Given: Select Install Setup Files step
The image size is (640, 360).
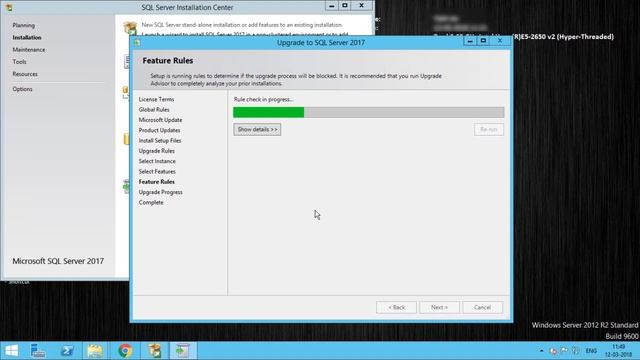Looking at the screenshot, I should pyautogui.click(x=160, y=140).
